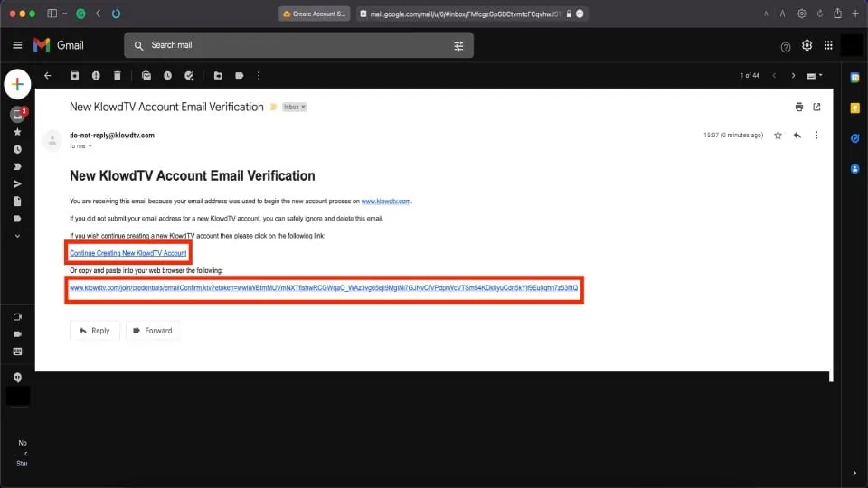Open sender profile avatar

pos(52,141)
